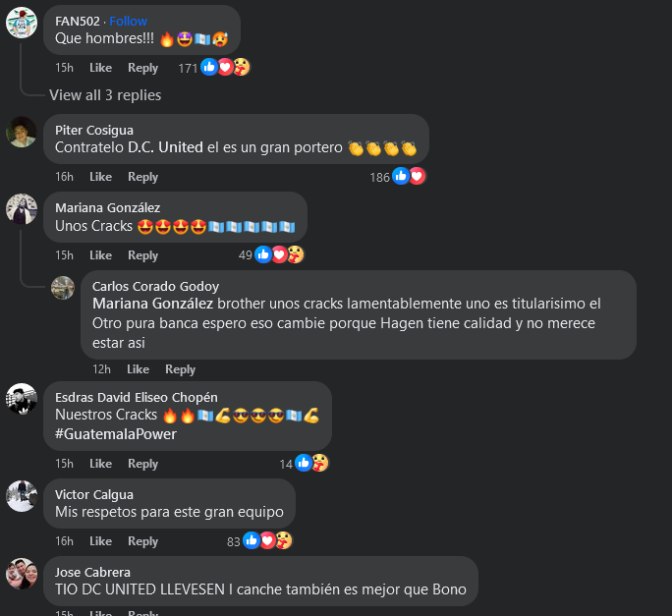The image size is (672, 616).
Task: Open Carlos Corado Godoy's avatar
Action: click(63, 288)
